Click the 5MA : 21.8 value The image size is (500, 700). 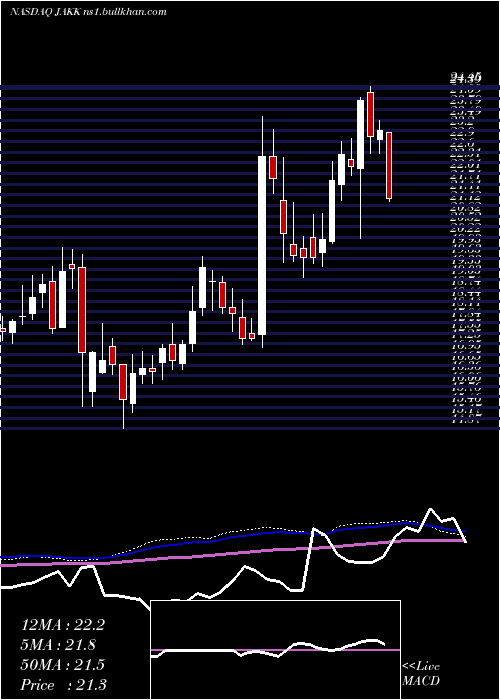[58, 645]
